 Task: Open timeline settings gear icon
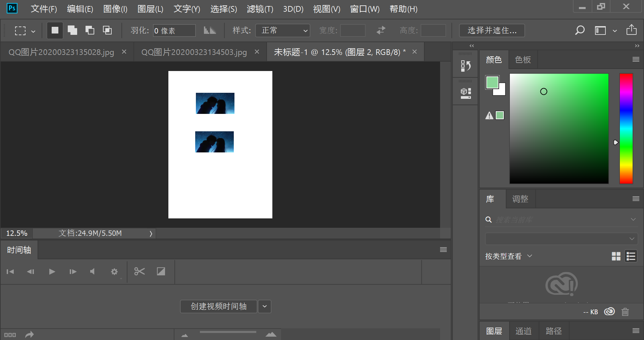click(x=114, y=272)
